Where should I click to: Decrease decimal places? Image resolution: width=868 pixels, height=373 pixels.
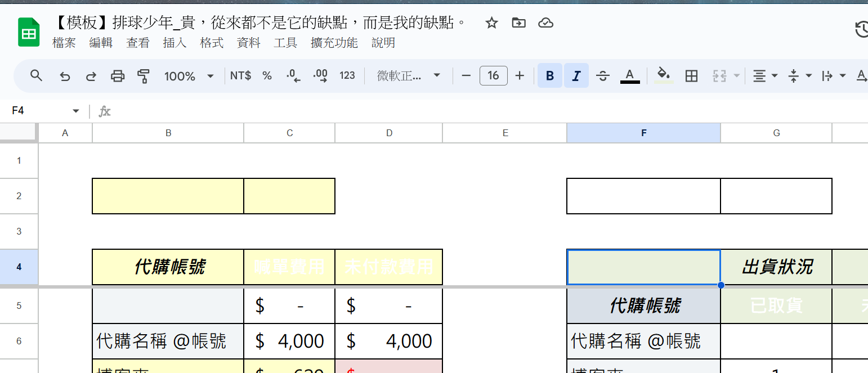pyautogui.click(x=293, y=76)
